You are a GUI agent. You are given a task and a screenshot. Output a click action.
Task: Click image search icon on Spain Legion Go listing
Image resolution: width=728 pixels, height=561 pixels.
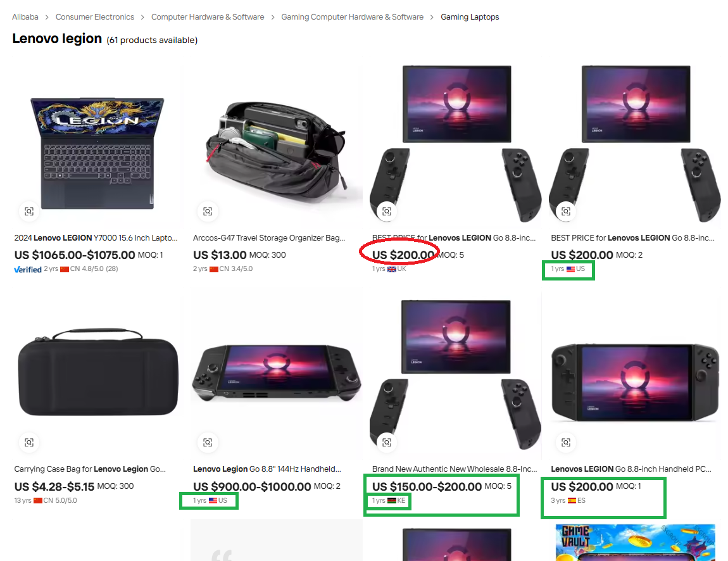pos(565,442)
